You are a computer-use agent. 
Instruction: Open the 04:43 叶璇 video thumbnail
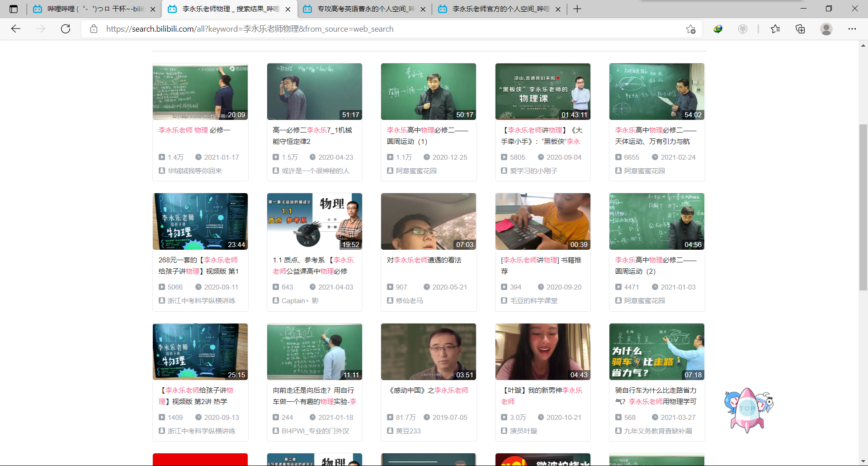coord(543,352)
